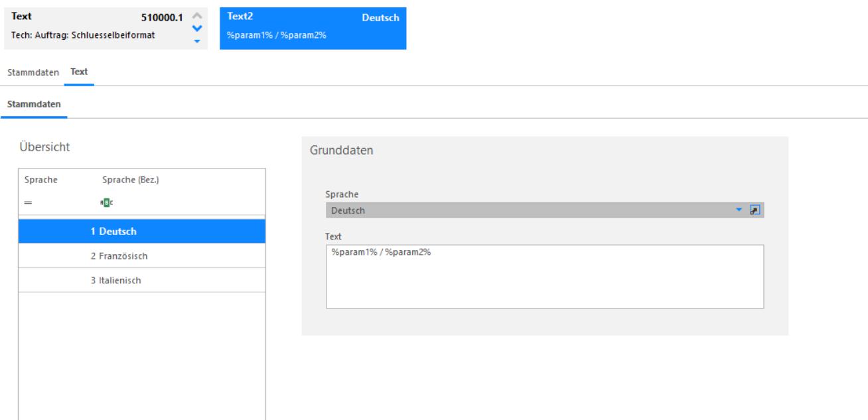Open small blue triangle menu below the chevrons
Screen dimensions: 868x420
tap(196, 40)
